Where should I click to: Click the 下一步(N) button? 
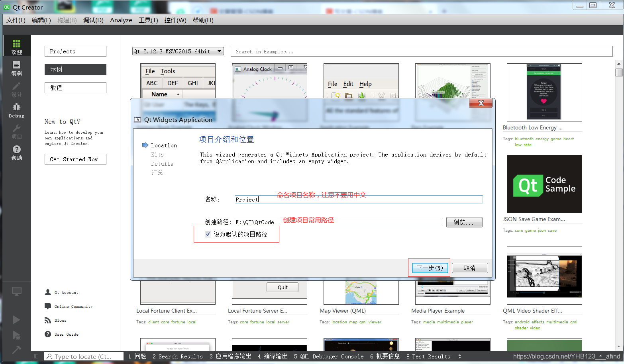(x=429, y=268)
